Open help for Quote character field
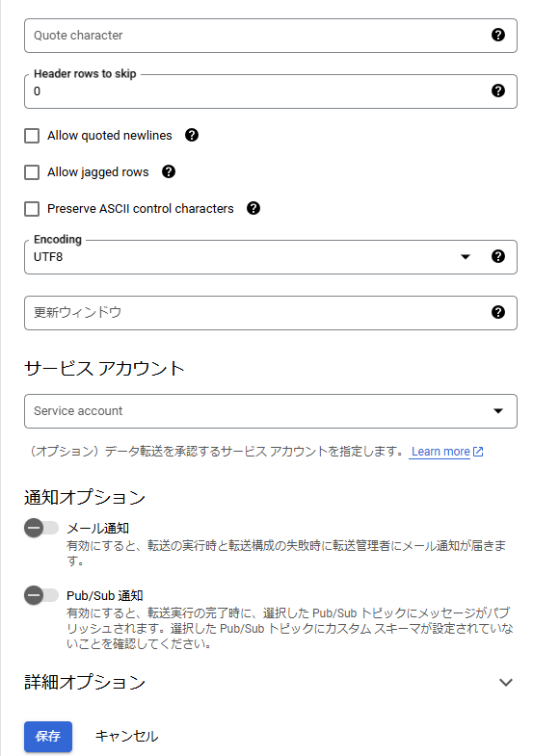 [497, 36]
